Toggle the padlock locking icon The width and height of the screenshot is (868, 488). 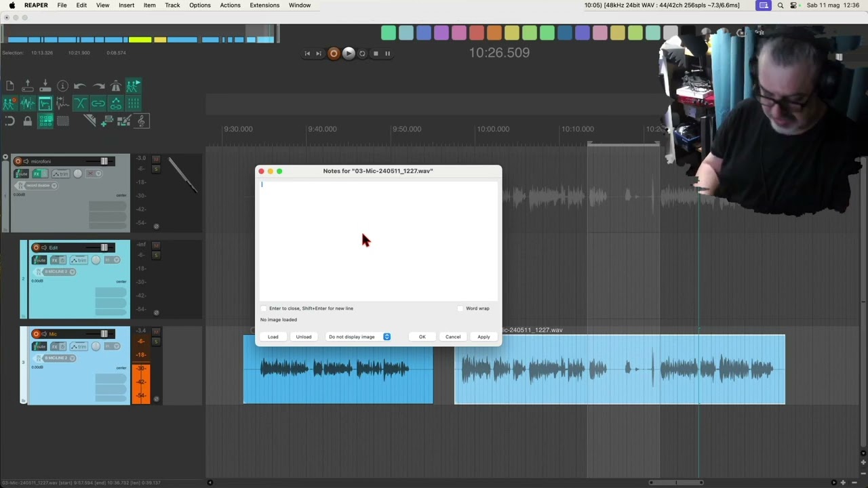(x=27, y=121)
